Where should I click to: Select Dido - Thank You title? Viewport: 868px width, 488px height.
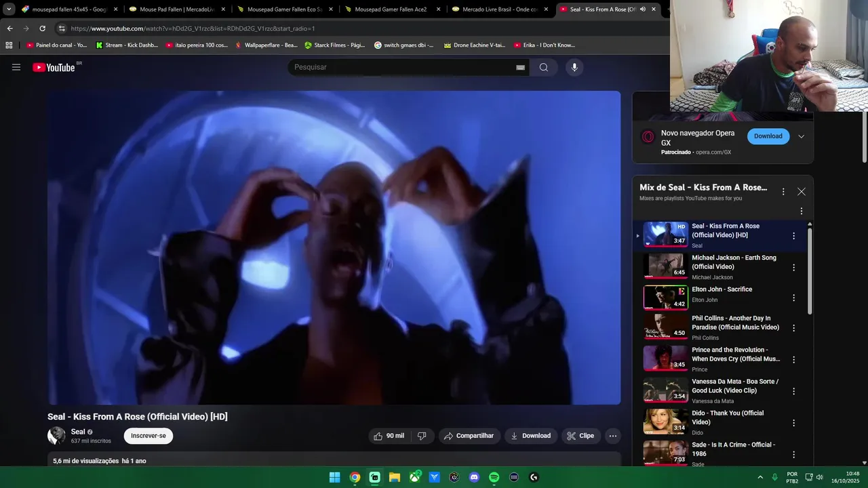[x=728, y=418]
